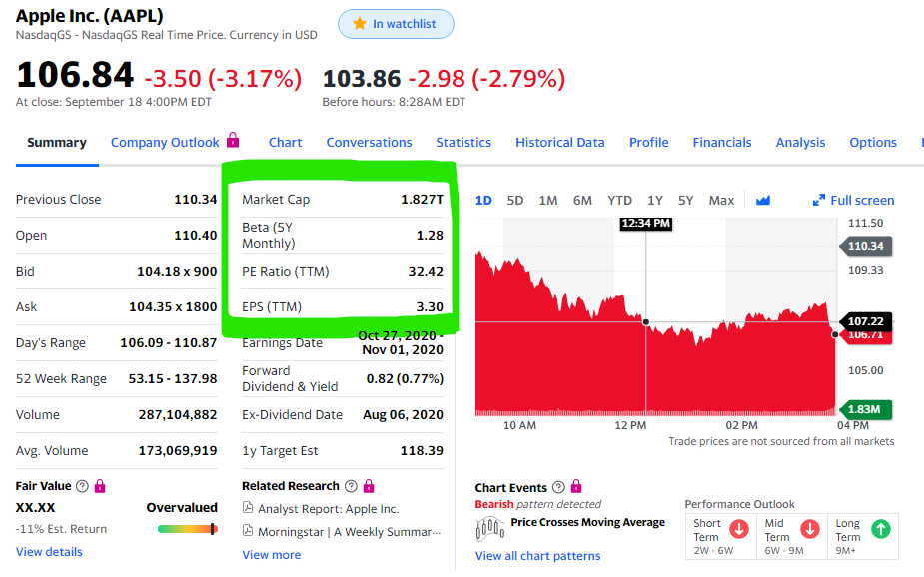
Task: Click the Overvalued label under Fair Value
Action: click(182, 507)
